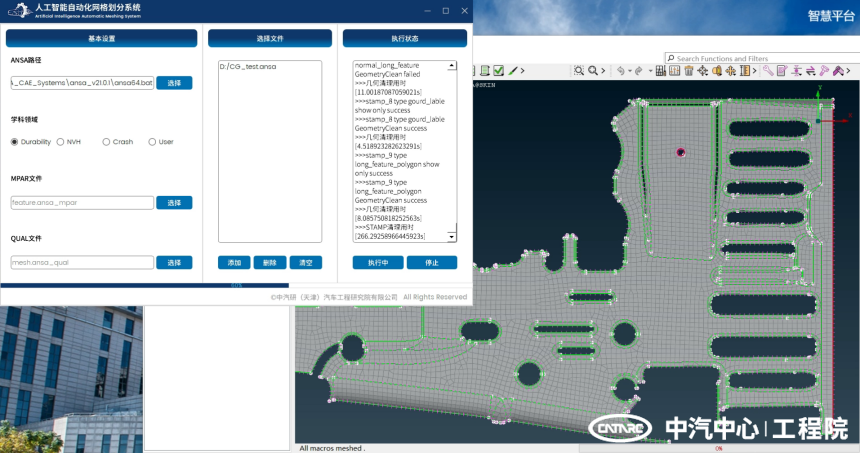Click the wrench tool icon
The height and width of the screenshot is (453, 860).
(768, 70)
